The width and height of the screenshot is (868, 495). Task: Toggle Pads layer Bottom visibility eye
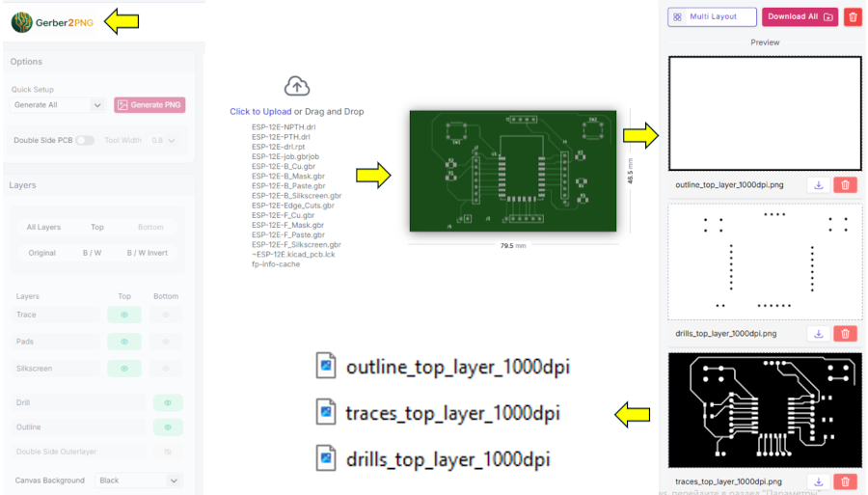[166, 342]
